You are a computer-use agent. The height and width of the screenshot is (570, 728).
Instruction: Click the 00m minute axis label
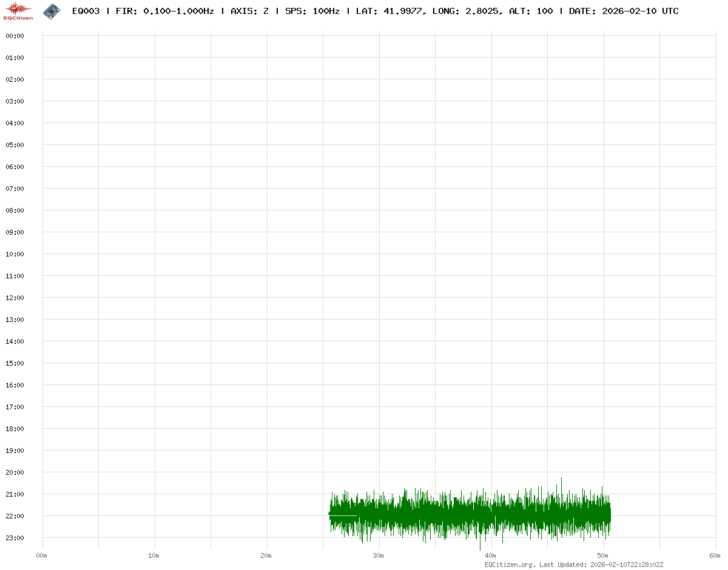pos(41,555)
